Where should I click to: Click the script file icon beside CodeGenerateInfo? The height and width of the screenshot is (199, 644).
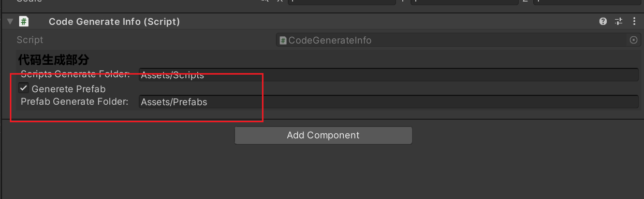(x=283, y=40)
